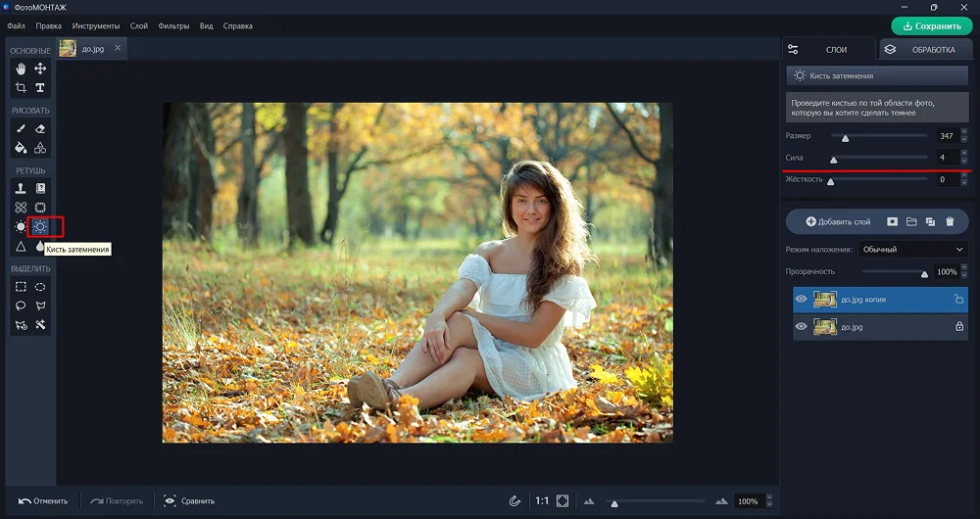Select the Hand pan tool
Screen dimensions: 980x519
tap(21, 69)
